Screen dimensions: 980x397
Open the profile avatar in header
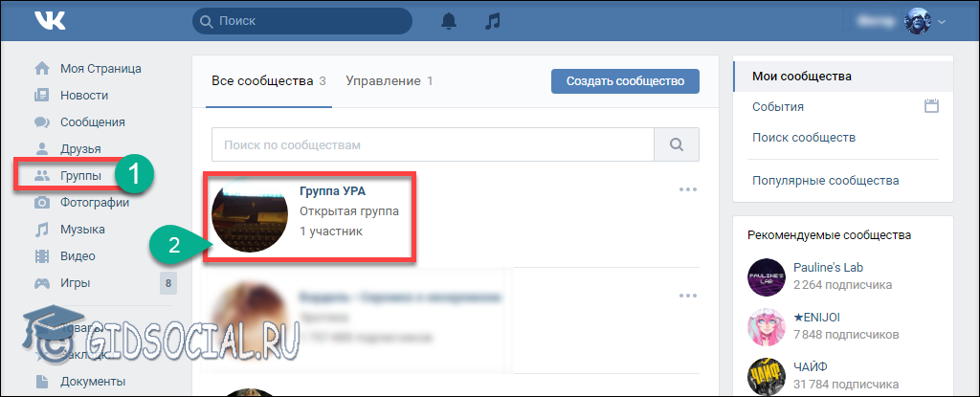click(918, 21)
